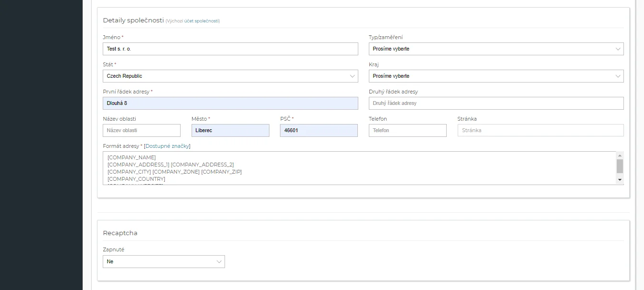This screenshot has width=644, height=290.
Task: Open the Typ/zaměření dropdown
Action: (495, 49)
